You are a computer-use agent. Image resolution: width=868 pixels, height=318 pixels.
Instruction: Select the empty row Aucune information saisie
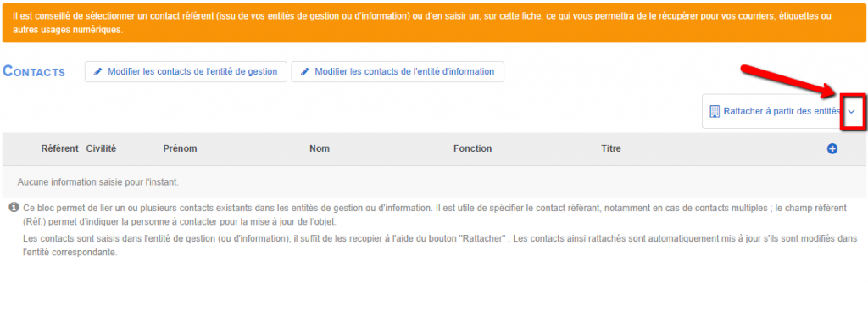click(x=434, y=181)
